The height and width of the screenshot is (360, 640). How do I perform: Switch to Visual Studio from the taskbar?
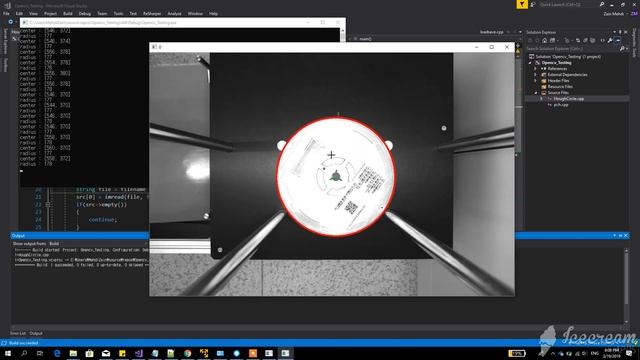[x=138, y=353]
